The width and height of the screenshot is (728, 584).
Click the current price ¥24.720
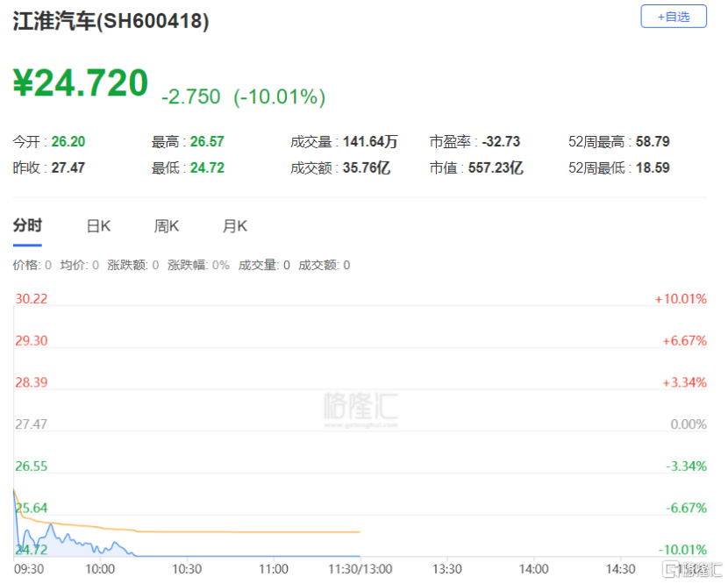(81, 83)
